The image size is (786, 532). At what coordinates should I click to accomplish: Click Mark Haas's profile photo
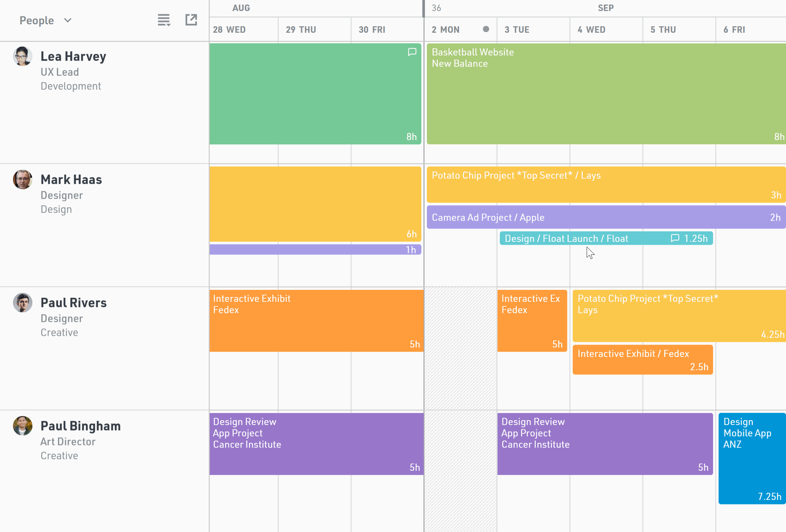(23, 180)
